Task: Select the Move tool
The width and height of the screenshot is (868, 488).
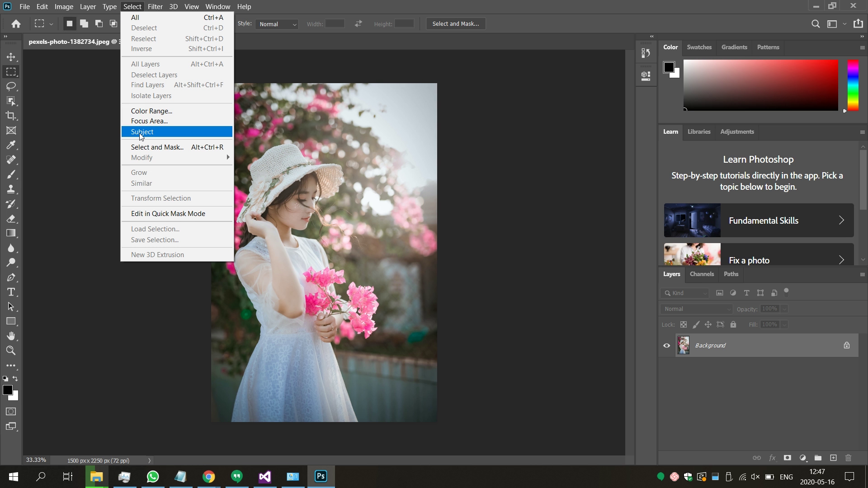Action: click(x=11, y=56)
